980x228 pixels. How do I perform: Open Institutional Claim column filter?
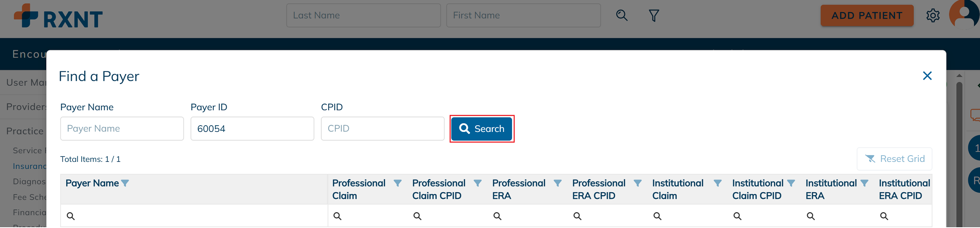coord(717,183)
